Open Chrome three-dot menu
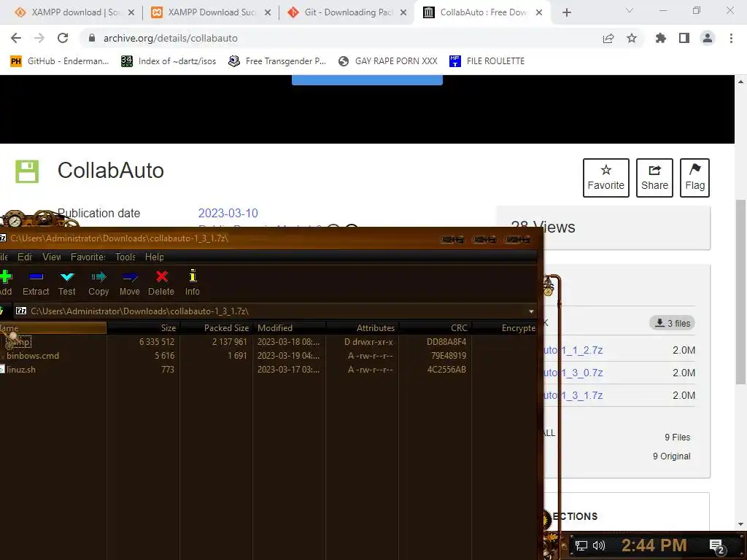Screen dimensions: 747x560 pos(731,38)
